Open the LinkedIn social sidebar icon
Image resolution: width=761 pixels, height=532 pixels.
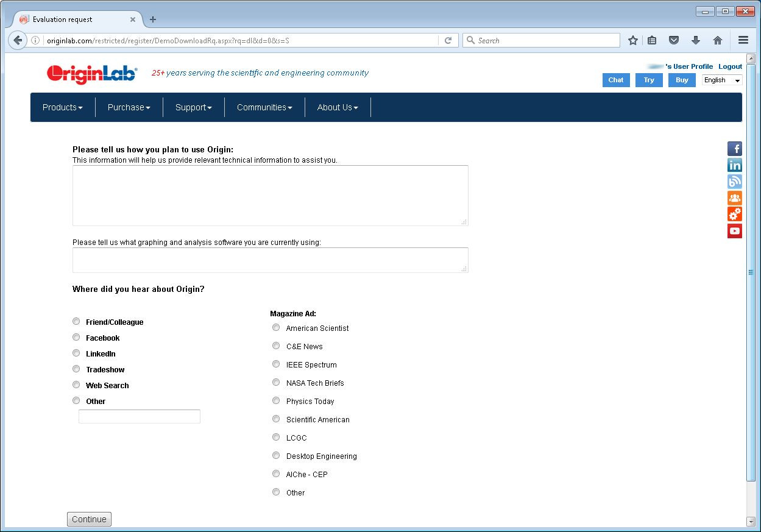tap(734, 165)
